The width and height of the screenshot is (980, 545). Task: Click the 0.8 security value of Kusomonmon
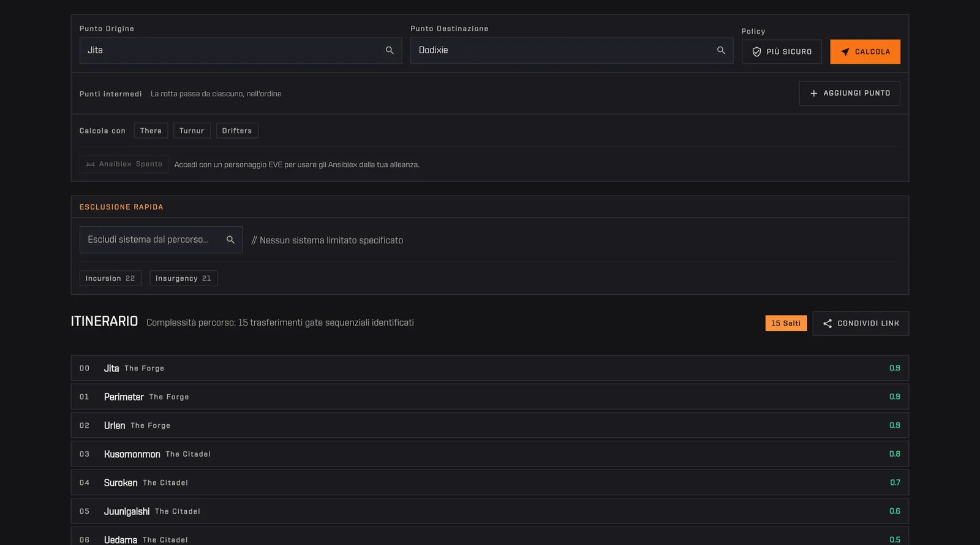point(895,454)
